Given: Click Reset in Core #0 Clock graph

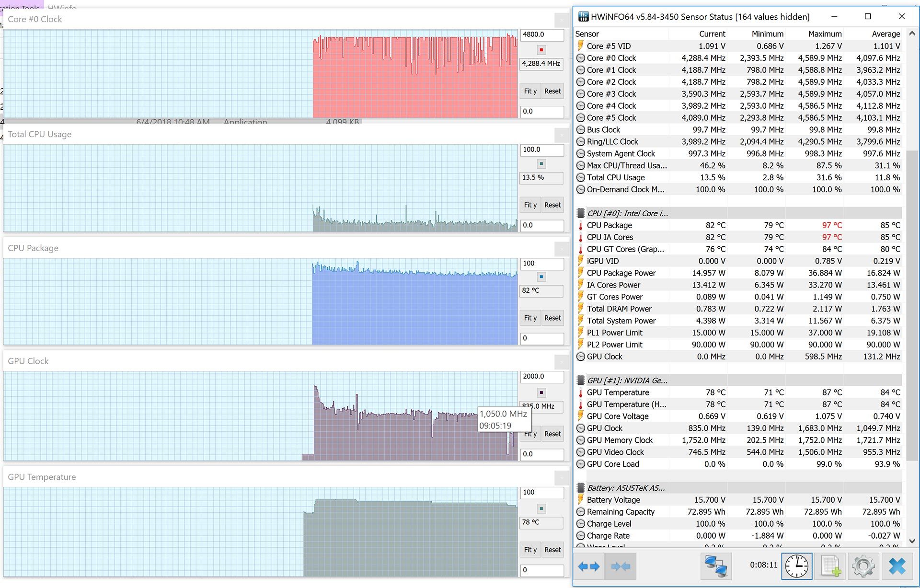Looking at the screenshot, I should point(552,91).
